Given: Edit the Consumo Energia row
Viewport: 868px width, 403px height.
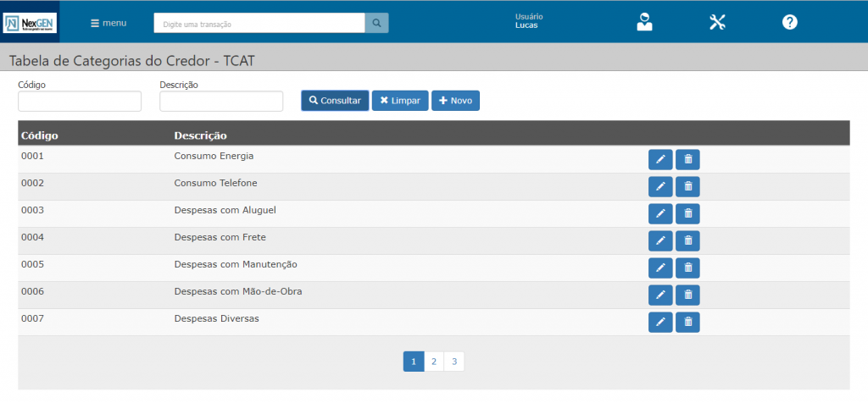Looking at the screenshot, I should click(x=660, y=159).
